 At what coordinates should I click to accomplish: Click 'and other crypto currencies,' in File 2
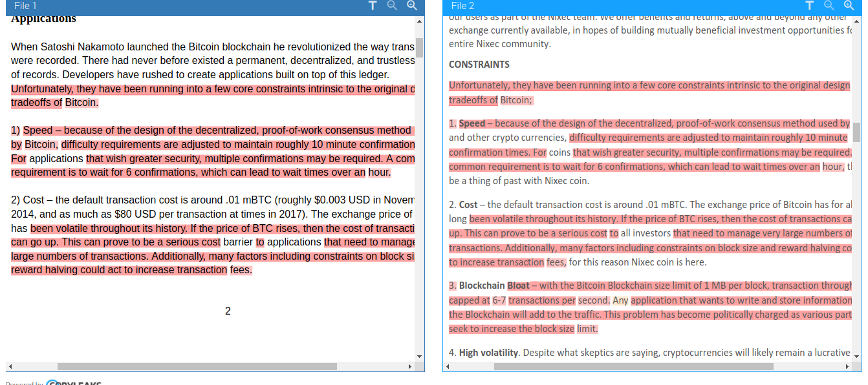508,138
